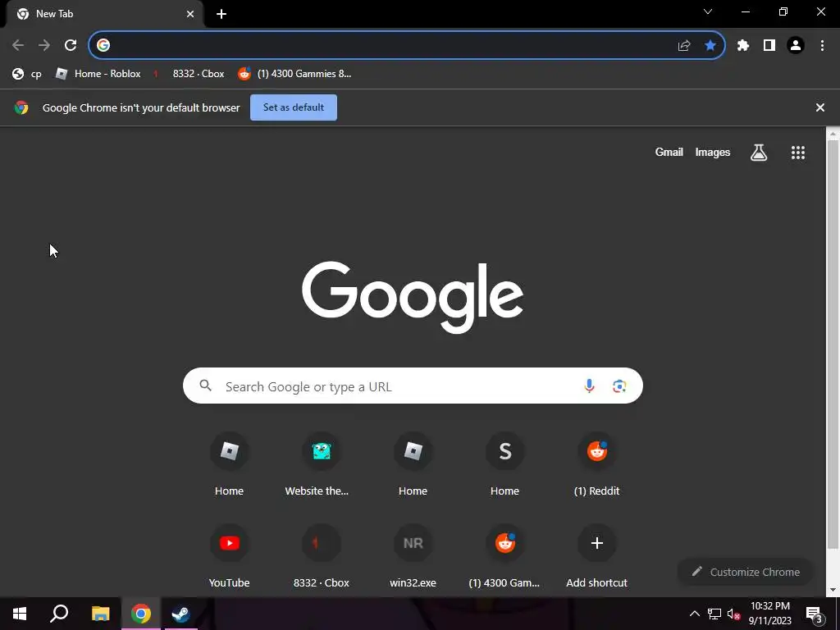Viewport: 840px width, 630px height.
Task: Toggle the side panel icon
Action: 769,46
